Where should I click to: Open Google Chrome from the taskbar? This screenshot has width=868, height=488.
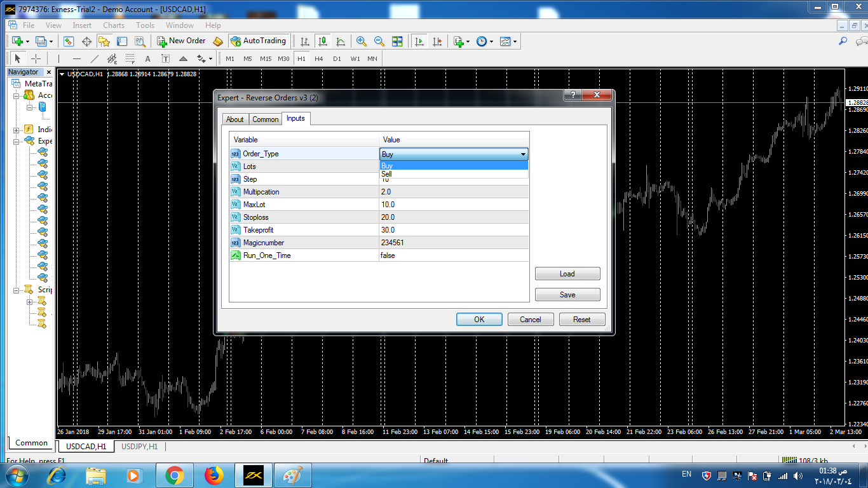(x=174, y=475)
